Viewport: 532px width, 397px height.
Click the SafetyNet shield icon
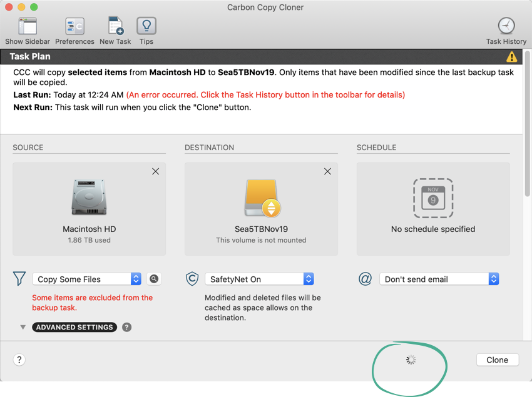[x=192, y=279]
